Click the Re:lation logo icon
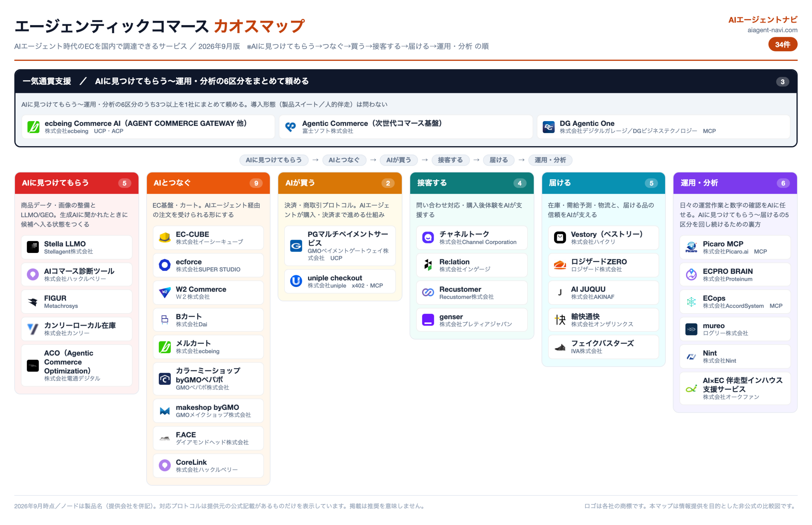812x525 pixels. coord(428,265)
